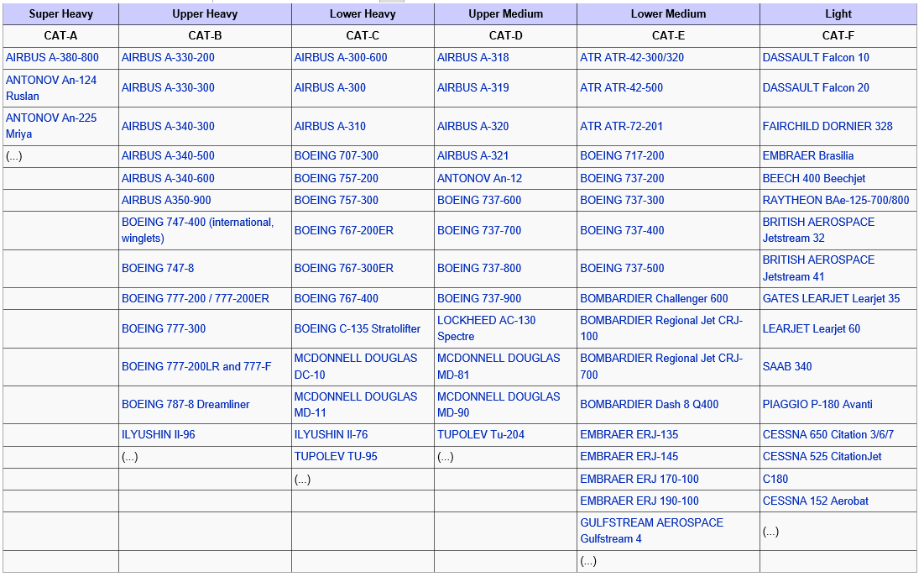Follow the EMBRAER ERJ 190-100 link
The height and width of the screenshot is (577, 924).
(x=639, y=501)
